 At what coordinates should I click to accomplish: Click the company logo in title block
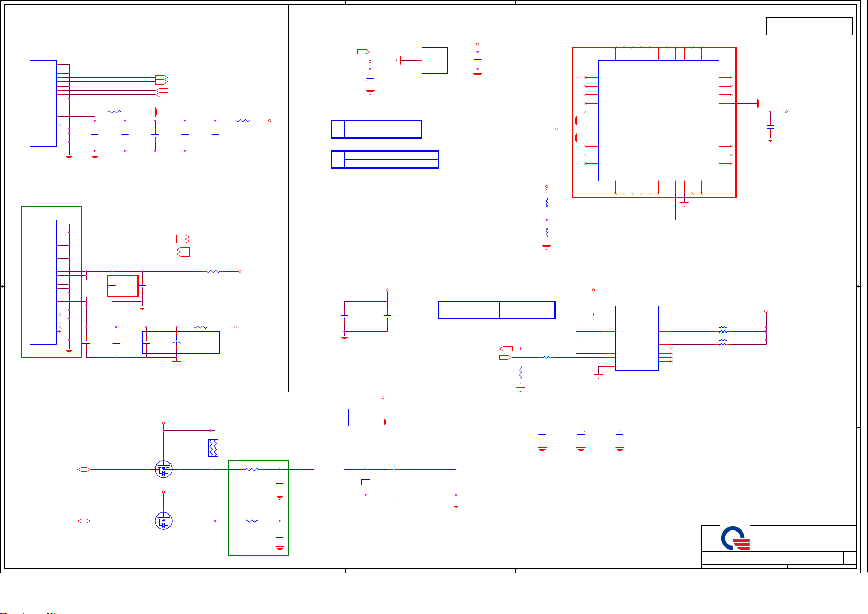(735, 540)
